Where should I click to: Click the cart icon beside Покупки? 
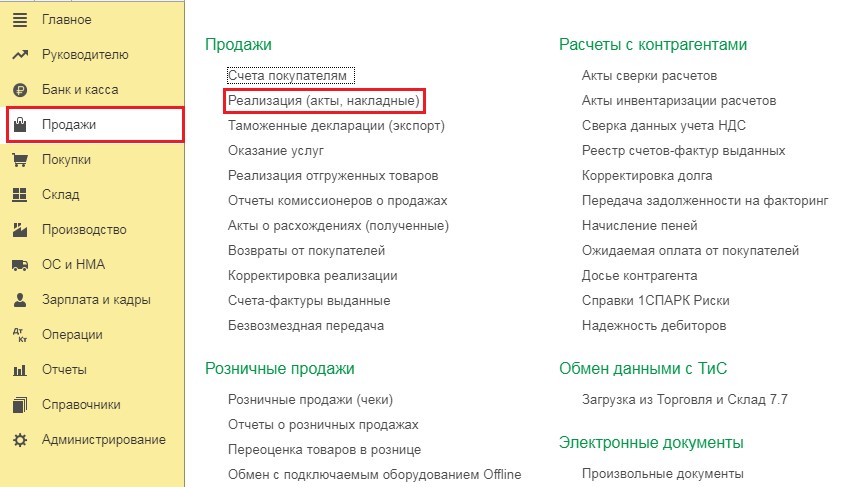20,160
